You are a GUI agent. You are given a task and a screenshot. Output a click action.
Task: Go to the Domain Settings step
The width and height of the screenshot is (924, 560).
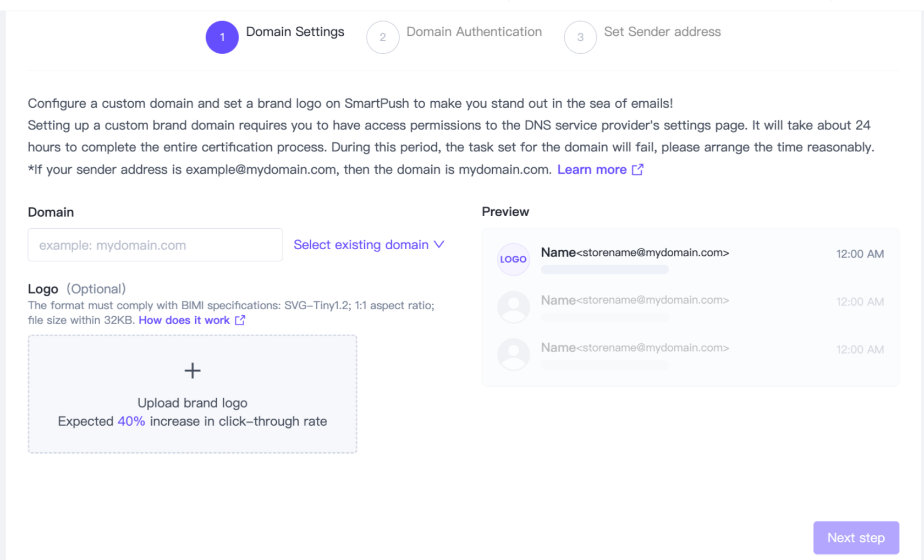coord(295,32)
